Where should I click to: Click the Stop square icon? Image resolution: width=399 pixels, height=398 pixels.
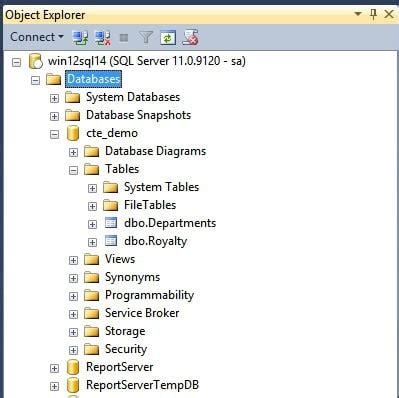pos(124,38)
